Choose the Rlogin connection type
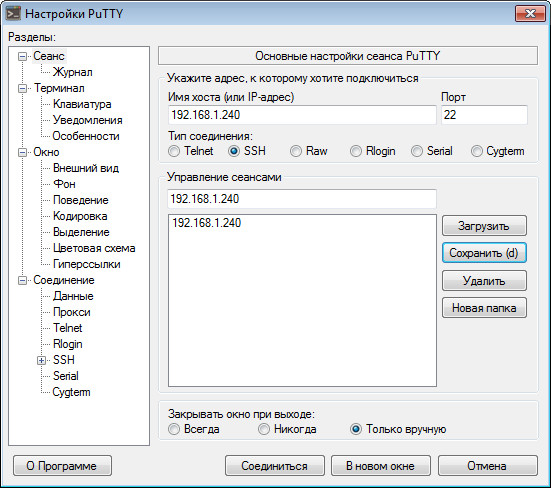The width and height of the screenshot is (551, 488). [372, 151]
